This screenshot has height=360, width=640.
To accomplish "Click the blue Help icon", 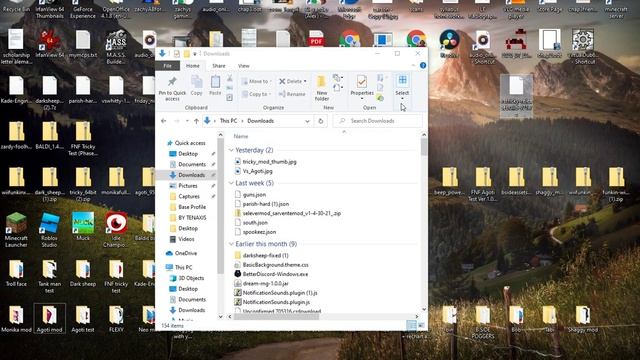I will [x=423, y=65].
